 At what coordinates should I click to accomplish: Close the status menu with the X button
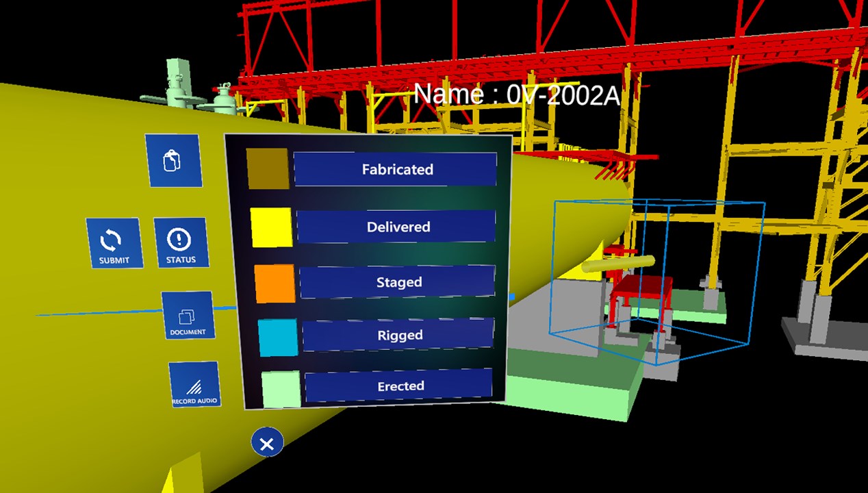pos(267,442)
